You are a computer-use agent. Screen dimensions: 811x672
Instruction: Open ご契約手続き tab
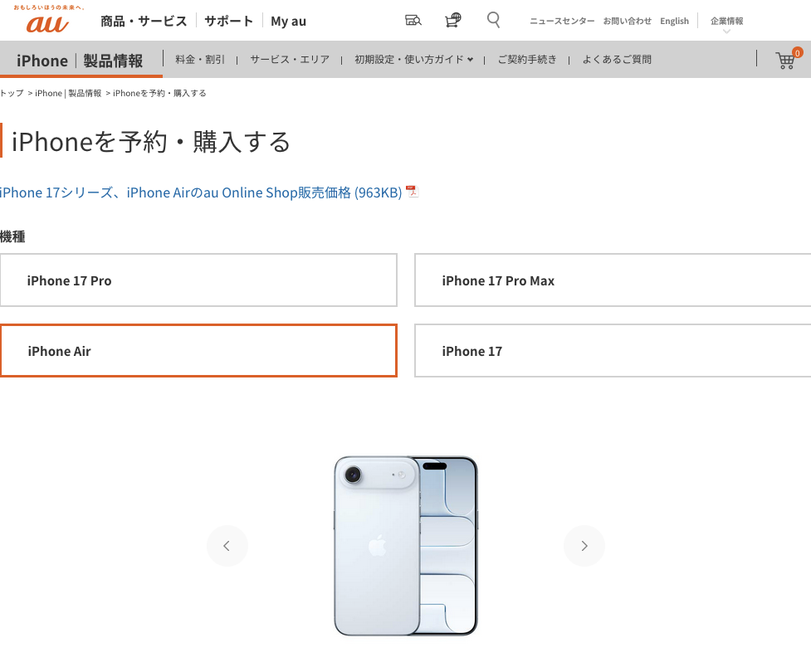[527, 60]
